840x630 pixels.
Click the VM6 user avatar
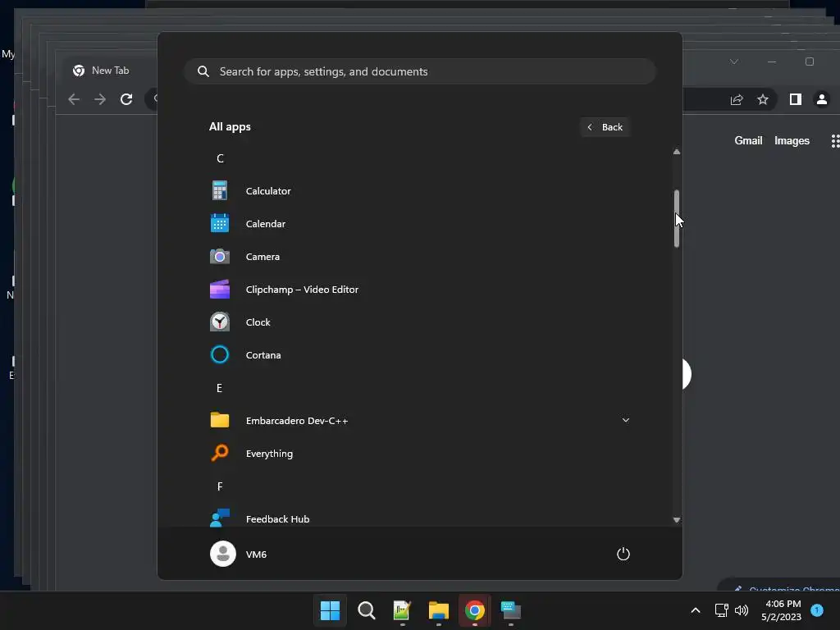(223, 554)
